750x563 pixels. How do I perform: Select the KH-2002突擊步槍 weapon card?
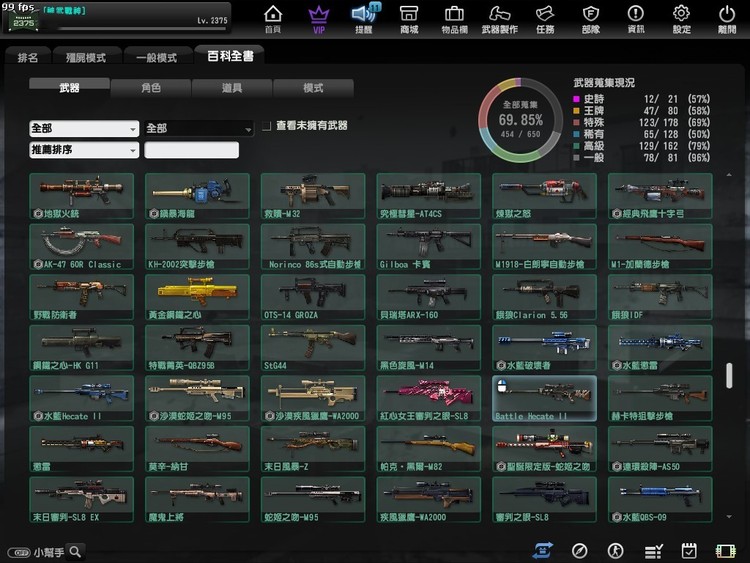[x=197, y=247]
